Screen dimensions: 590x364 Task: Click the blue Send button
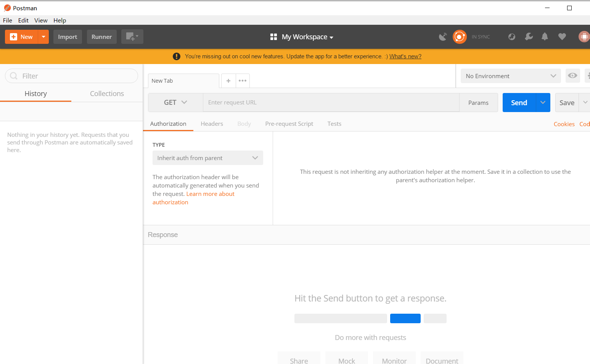[519, 103]
